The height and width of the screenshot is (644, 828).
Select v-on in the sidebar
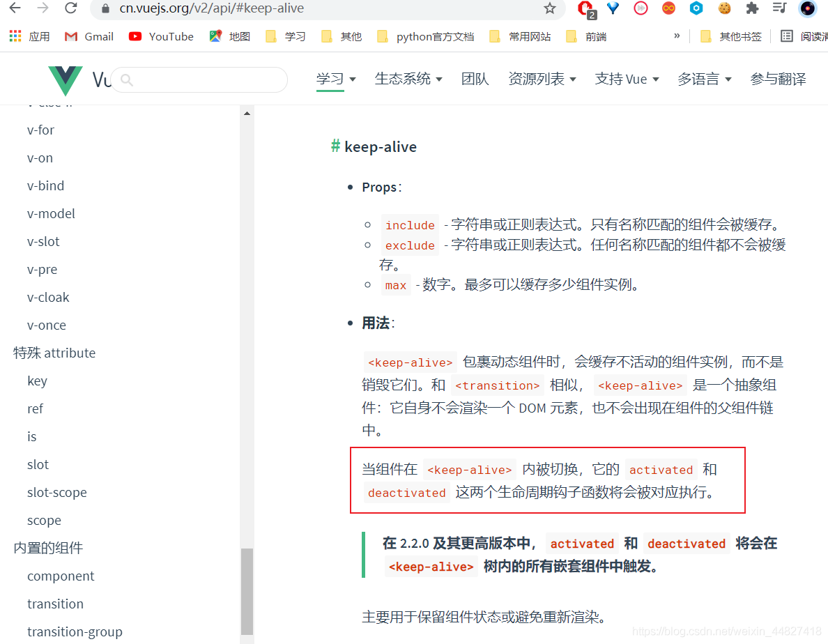tap(40, 158)
